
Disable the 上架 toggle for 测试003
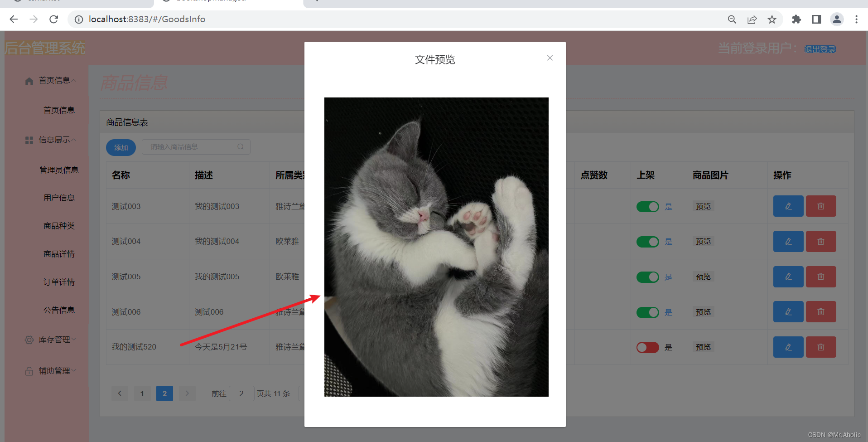point(647,206)
